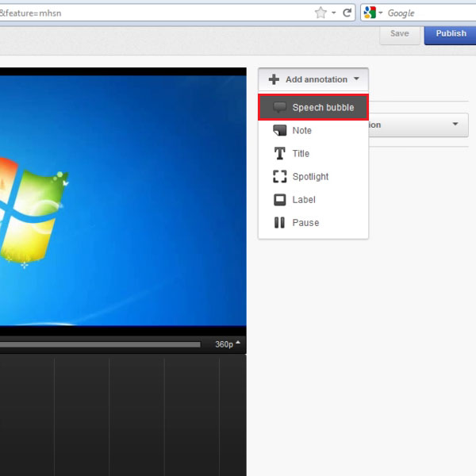Click the Pause bars icon
The height and width of the screenshot is (476, 476).
point(279,222)
